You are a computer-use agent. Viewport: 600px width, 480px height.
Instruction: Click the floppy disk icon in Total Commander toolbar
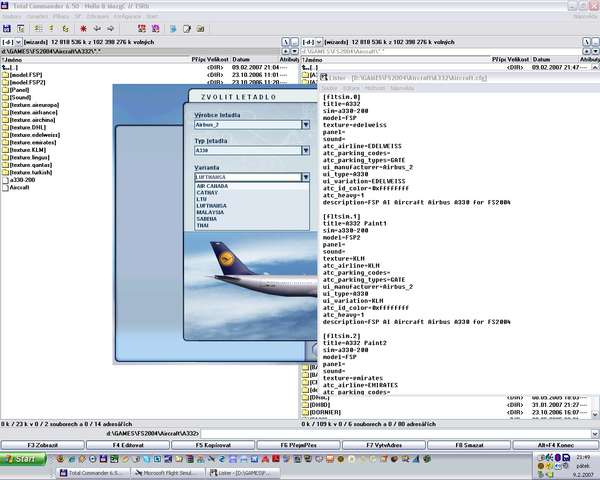(x=7, y=29)
